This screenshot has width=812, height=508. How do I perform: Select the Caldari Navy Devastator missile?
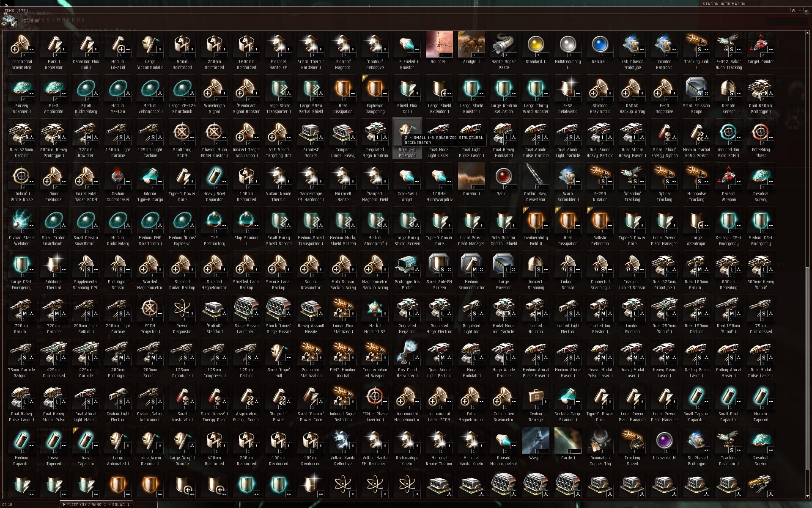click(x=535, y=183)
